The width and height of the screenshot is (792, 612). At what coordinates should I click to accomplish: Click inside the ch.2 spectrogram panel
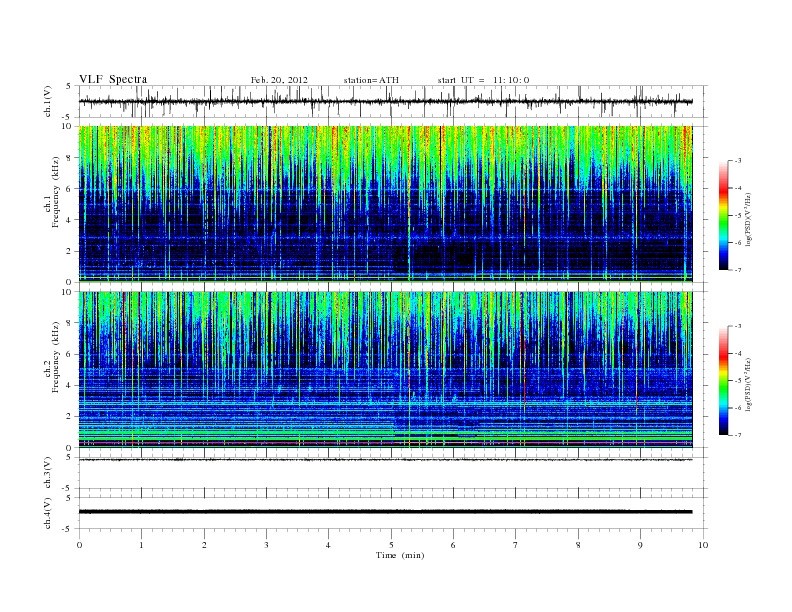point(385,370)
